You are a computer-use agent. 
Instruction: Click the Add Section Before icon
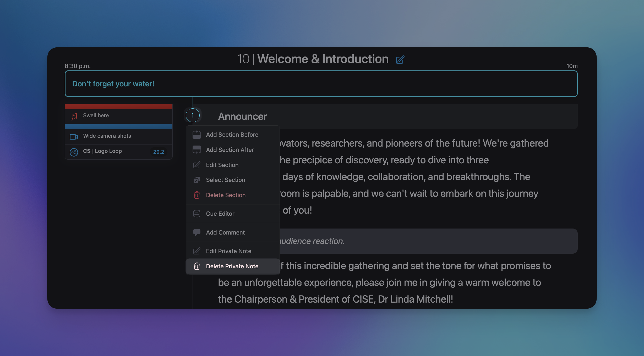[197, 135]
